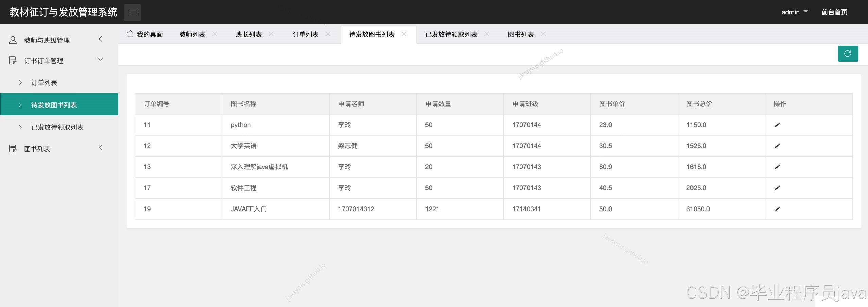Click order number 19 cell
Viewport: 868px width, 307px height.
(x=179, y=209)
